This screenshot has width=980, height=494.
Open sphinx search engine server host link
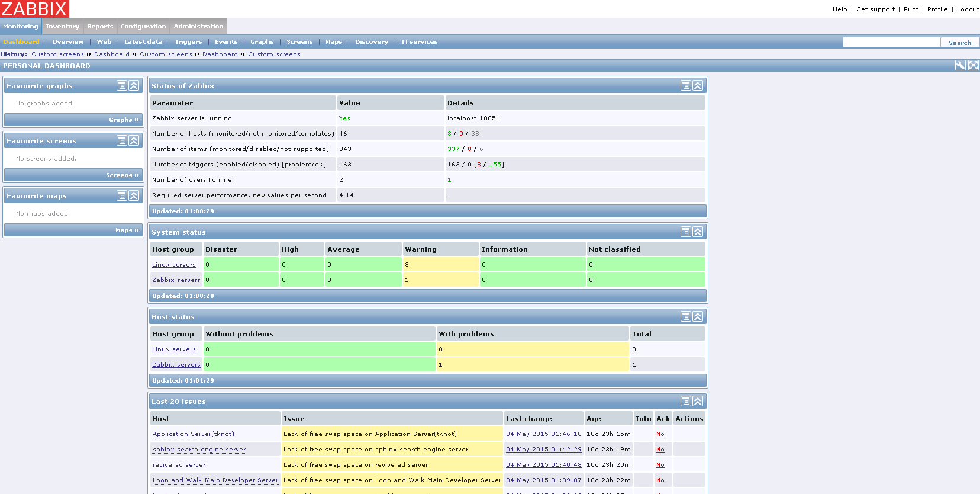199,450
